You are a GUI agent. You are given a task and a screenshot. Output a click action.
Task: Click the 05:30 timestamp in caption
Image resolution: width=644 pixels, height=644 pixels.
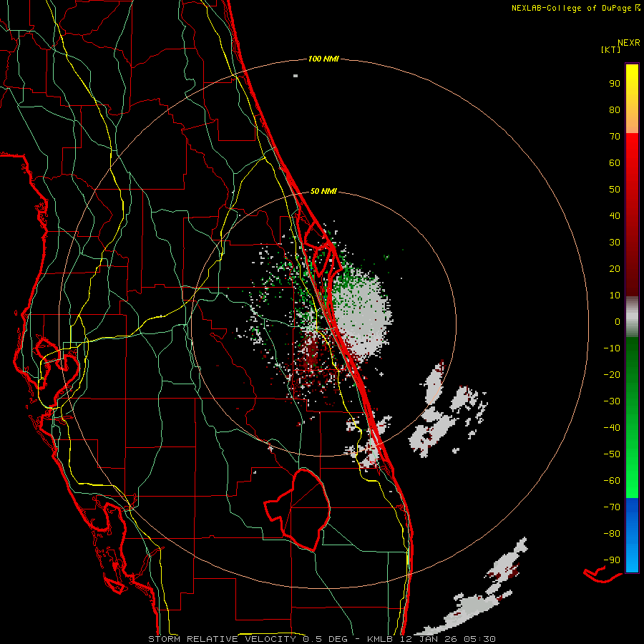(479, 639)
